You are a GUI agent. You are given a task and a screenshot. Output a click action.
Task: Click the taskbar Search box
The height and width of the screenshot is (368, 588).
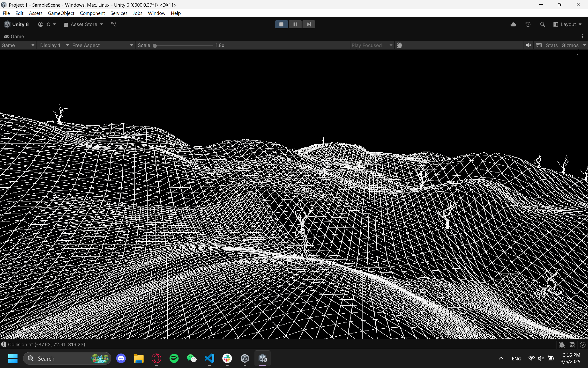(x=67, y=358)
